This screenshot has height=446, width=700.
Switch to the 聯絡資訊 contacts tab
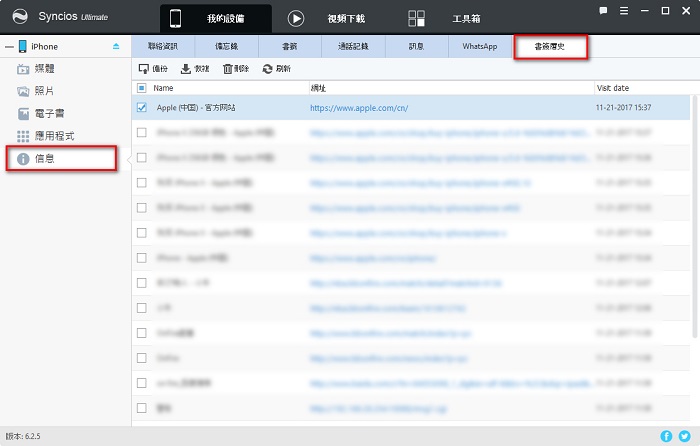(x=163, y=46)
